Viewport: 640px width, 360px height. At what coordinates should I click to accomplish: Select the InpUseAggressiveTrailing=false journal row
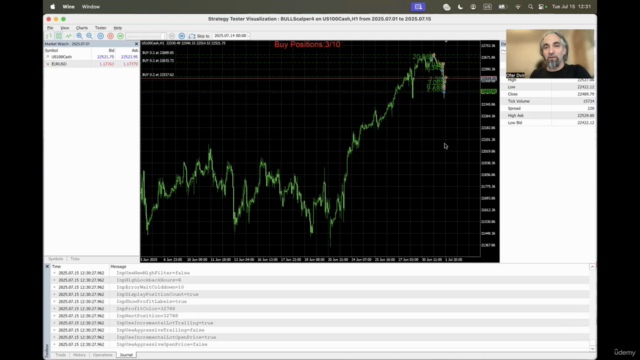point(320,330)
